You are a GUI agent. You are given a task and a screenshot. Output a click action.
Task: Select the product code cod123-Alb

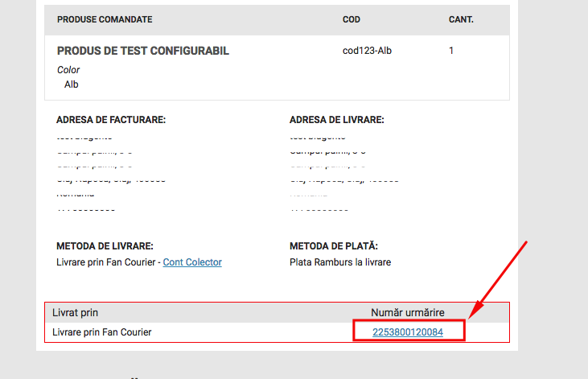(367, 51)
